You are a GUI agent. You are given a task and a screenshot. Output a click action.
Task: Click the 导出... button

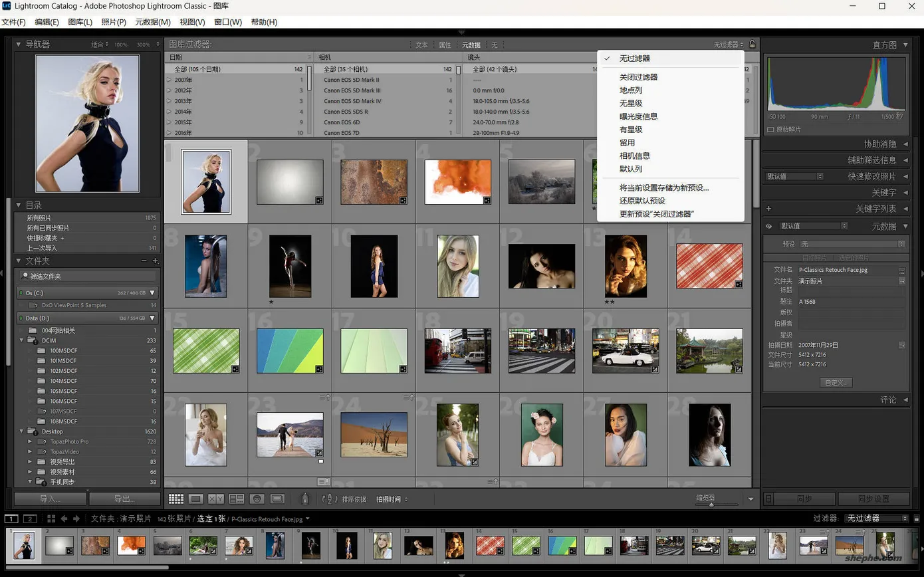pos(124,499)
